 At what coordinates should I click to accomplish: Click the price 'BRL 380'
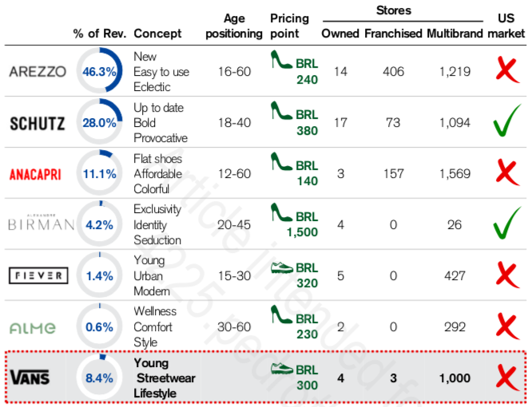pyautogui.click(x=307, y=123)
